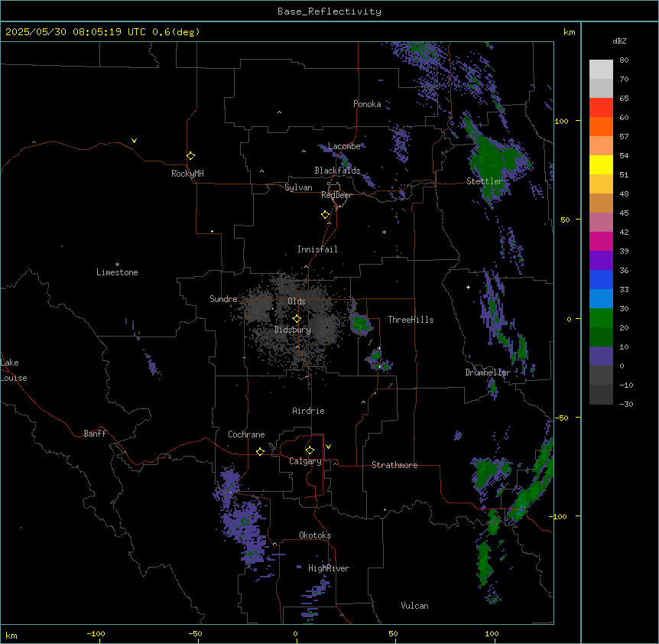
Task: Click the slate purple 10-0 dBZ swatch
Action: (601, 356)
